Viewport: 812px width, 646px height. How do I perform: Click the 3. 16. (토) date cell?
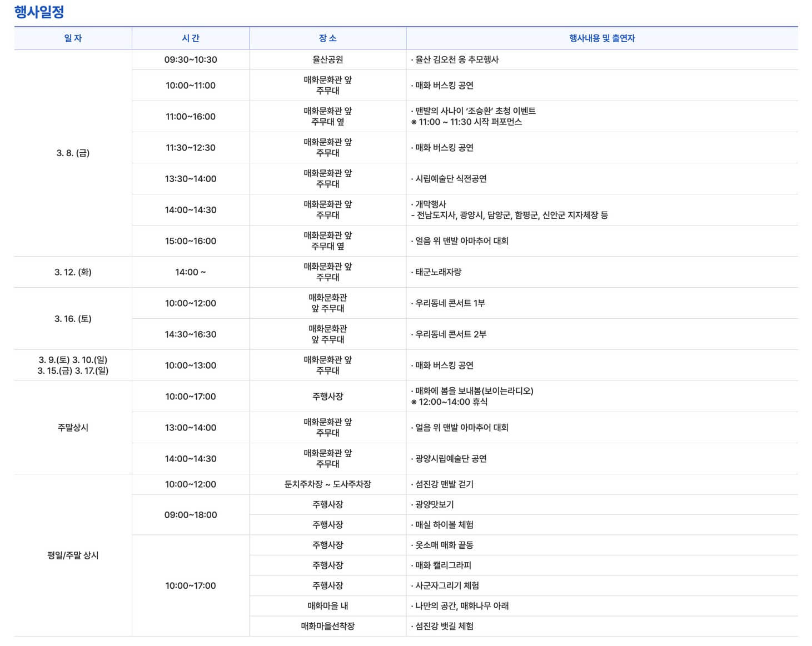click(73, 319)
